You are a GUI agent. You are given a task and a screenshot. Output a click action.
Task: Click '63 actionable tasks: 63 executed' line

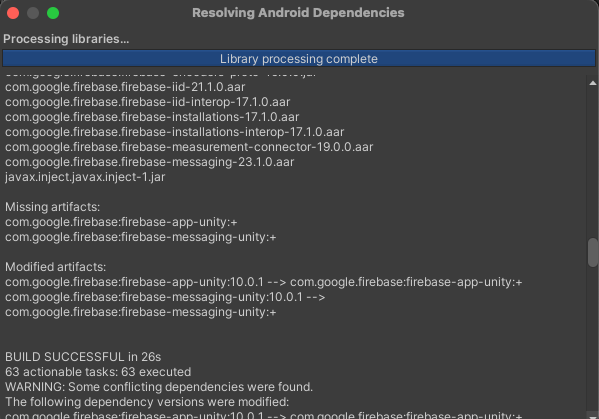[98, 372]
